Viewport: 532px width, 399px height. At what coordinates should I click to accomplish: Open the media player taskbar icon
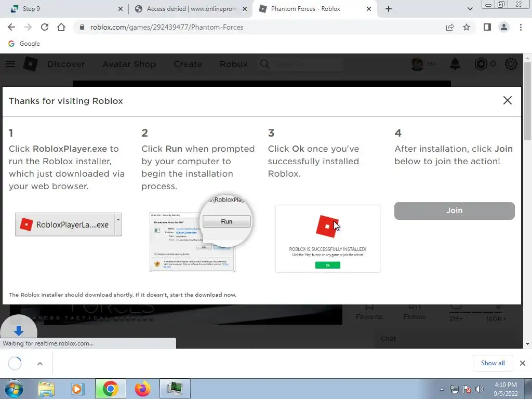(77, 389)
